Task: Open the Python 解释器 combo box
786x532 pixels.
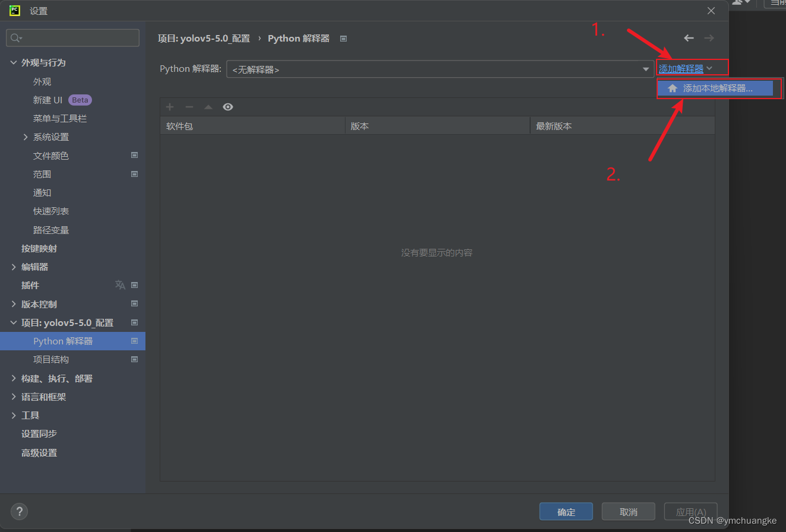Action: 439,69
